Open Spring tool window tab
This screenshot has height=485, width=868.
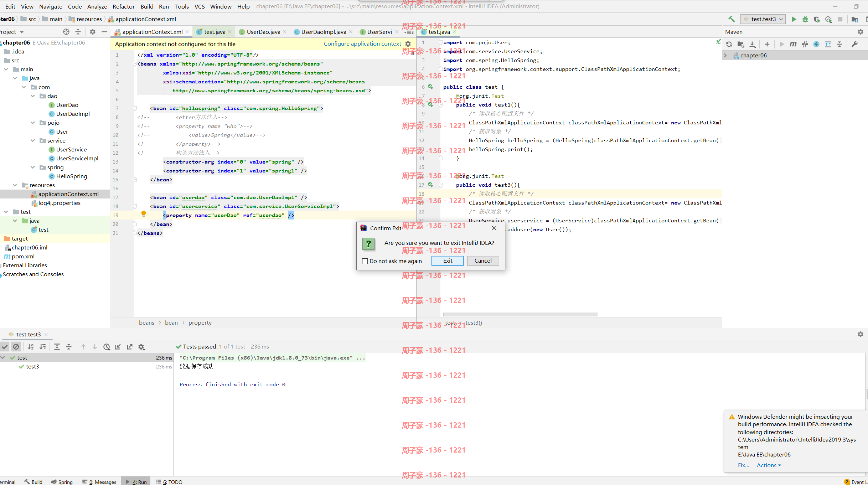[x=62, y=481]
